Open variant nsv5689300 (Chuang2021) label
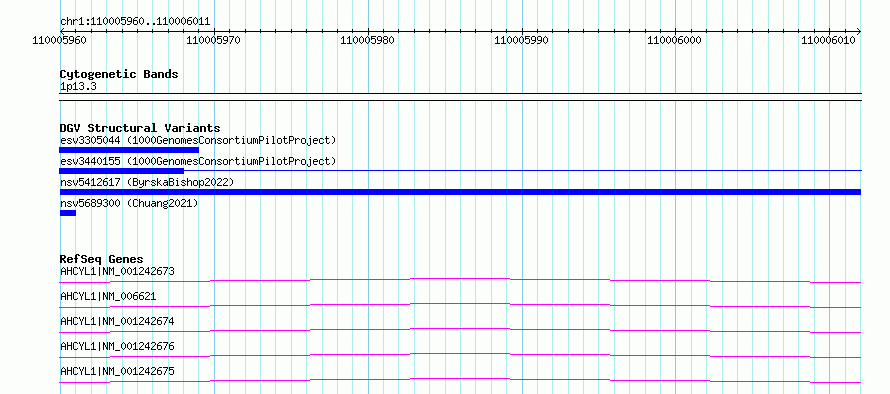 pyautogui.click(x=129, y=203)
